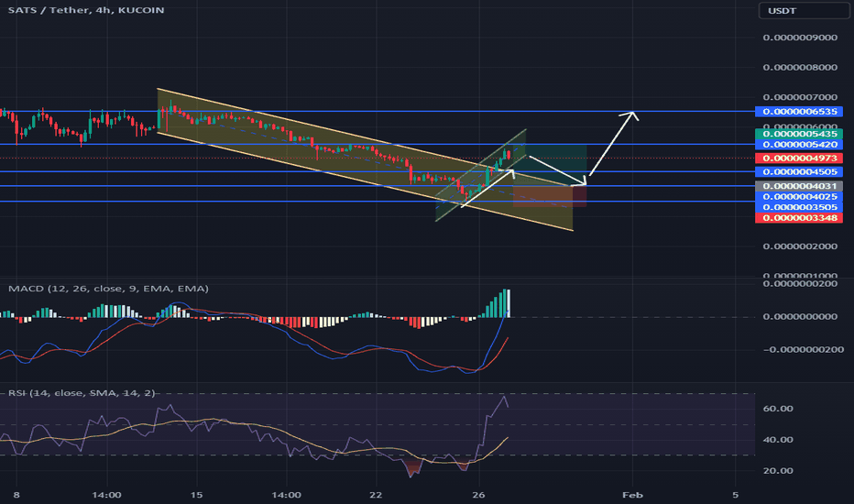Click the 0.0000006535 blue price label
The height and width of the screenshot is (504, 854).
click(x=799, y=112)
